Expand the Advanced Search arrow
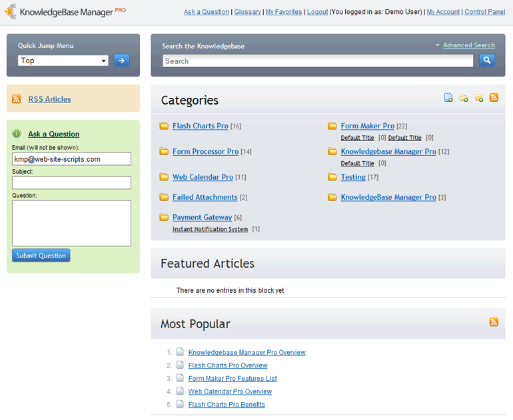513x420 pixels. [437, 45]
